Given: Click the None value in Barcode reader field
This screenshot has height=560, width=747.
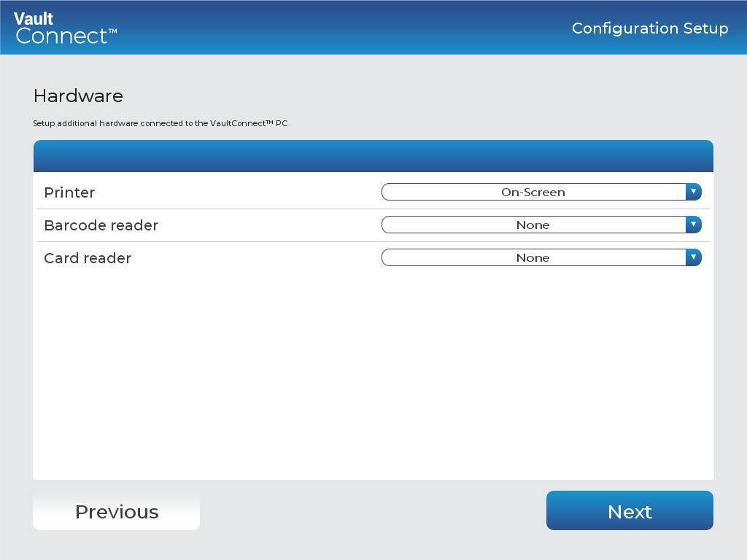Looking at the screenshot, I should tap(533, 225).
